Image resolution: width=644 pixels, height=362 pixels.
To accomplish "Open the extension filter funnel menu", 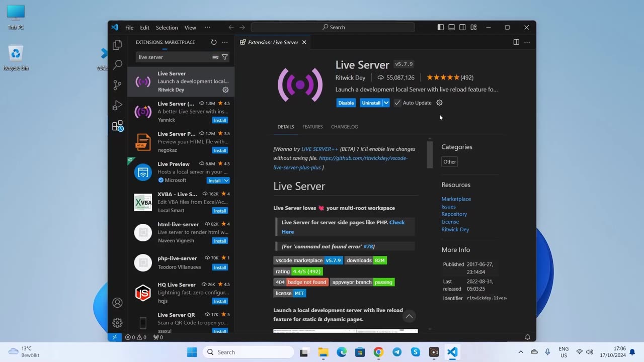I will click(225, 57).
